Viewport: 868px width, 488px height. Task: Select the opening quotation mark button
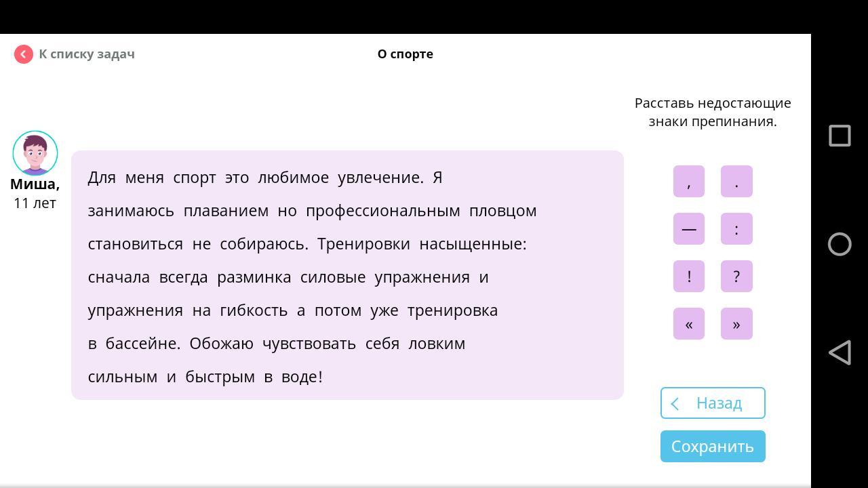point(689,324)
